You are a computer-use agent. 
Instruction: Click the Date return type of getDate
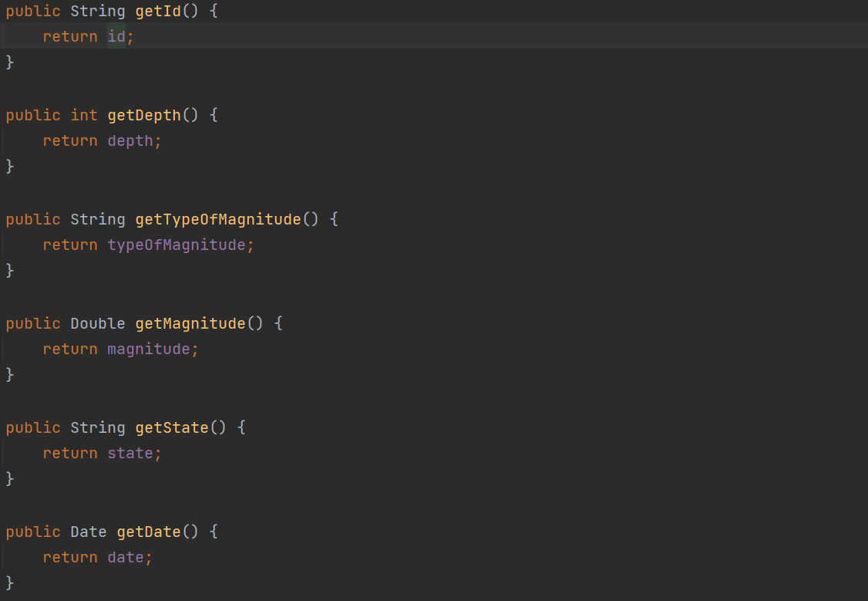(x=88, y=532)
